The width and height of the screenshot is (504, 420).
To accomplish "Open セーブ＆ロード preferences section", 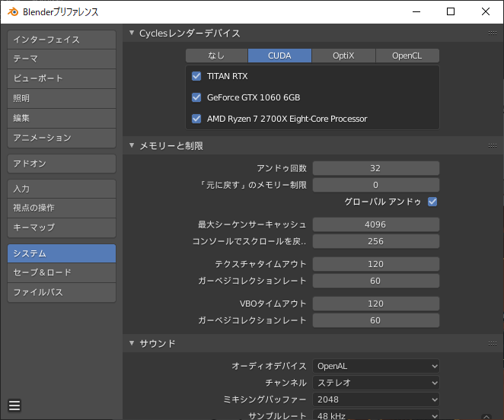I will 62,272.
